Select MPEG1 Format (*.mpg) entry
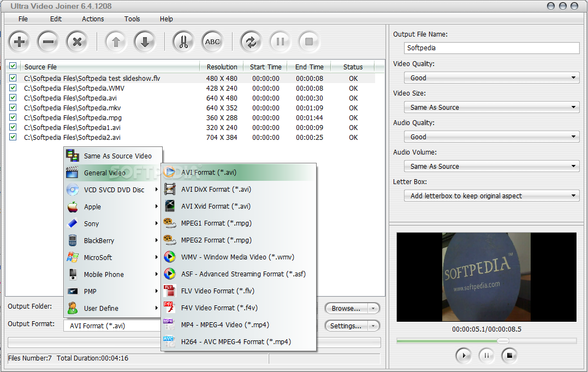 (239, 223)
